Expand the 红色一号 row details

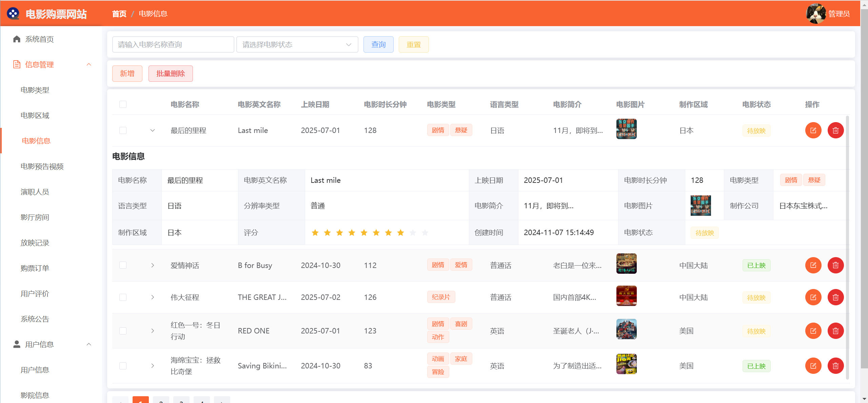click(x=153, y=331)
